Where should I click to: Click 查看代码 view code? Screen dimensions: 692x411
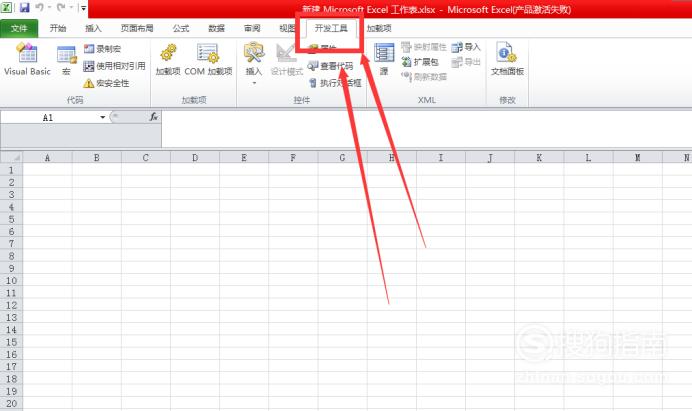coord(330,66)
